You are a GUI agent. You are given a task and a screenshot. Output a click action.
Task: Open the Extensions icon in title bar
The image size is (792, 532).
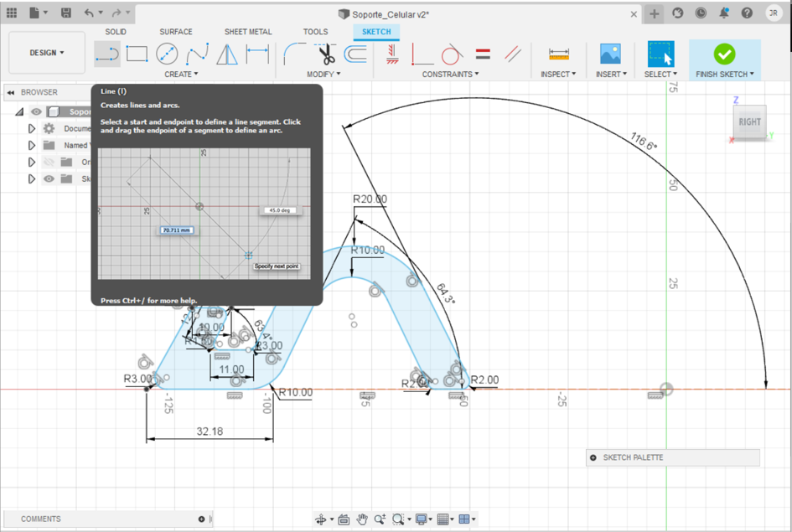click(x=678, y=13)
